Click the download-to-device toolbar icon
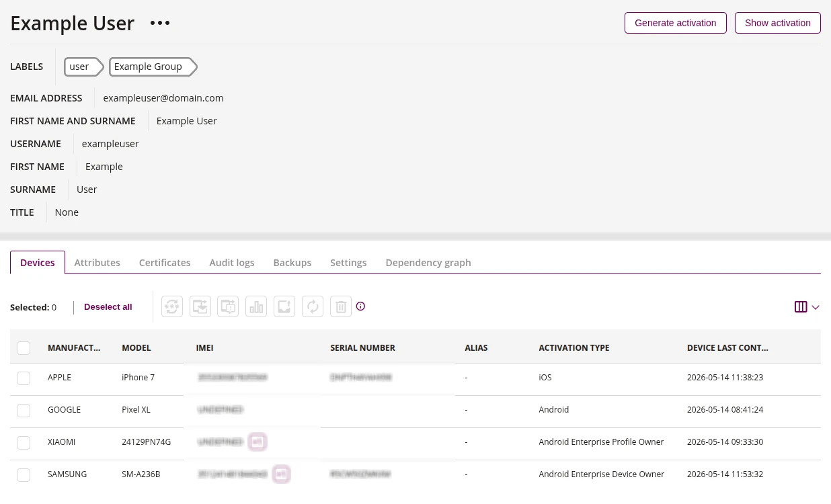Viewport: 831px width, 504px height. coord(200,306)
